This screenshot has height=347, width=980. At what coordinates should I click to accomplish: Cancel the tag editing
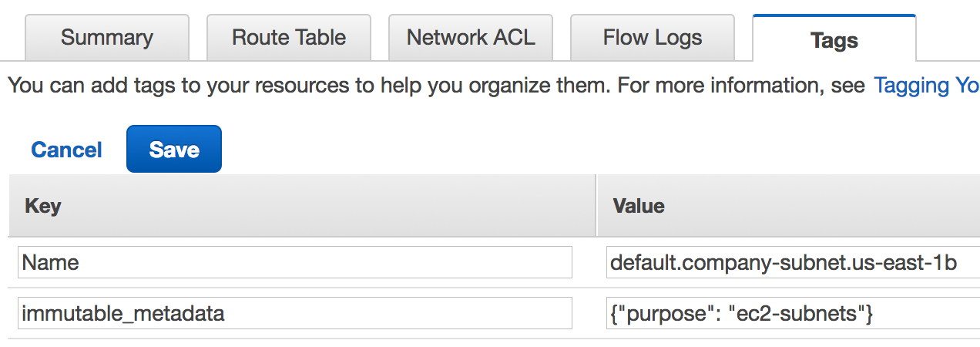[66, 150]
